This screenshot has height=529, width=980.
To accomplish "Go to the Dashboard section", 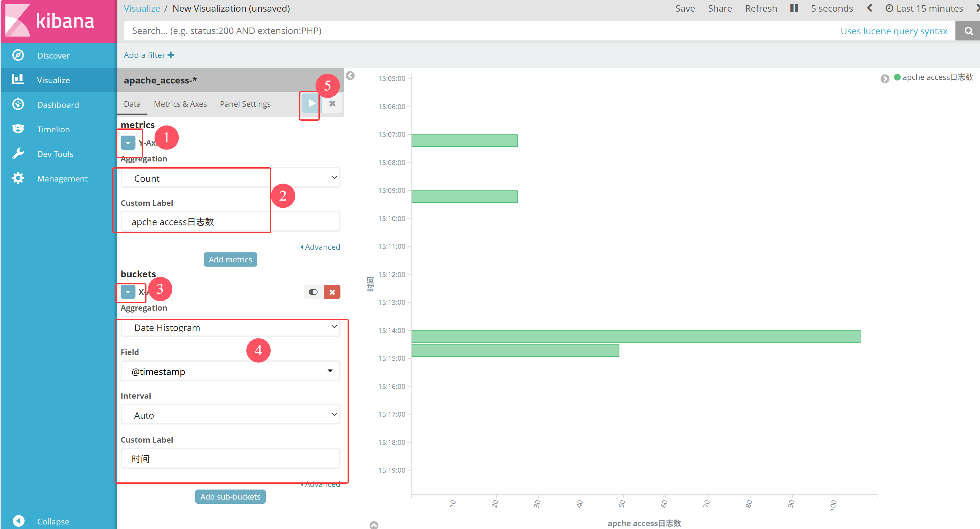I will point(59,105).
